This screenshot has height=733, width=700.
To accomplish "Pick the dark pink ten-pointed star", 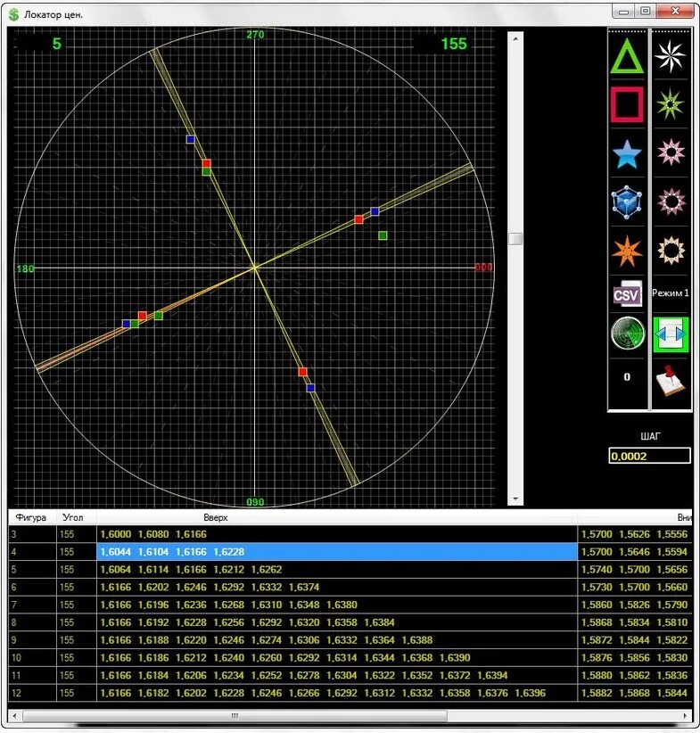I will 671,202.
